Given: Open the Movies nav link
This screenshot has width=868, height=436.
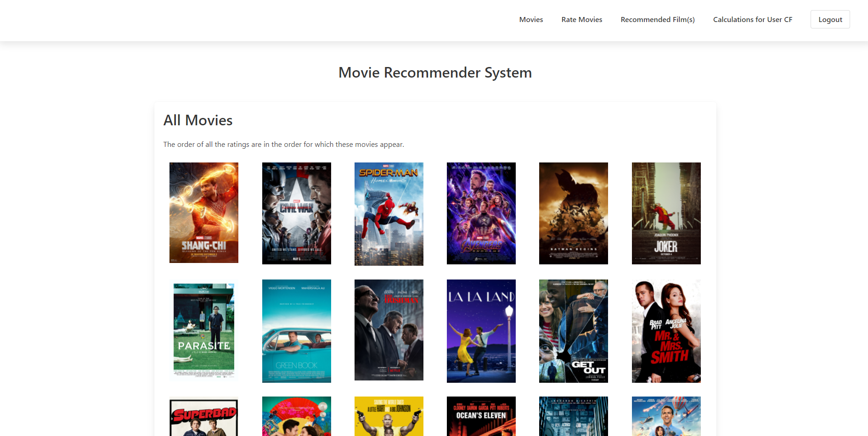Looking at the screenshot, I should (531, 19).
